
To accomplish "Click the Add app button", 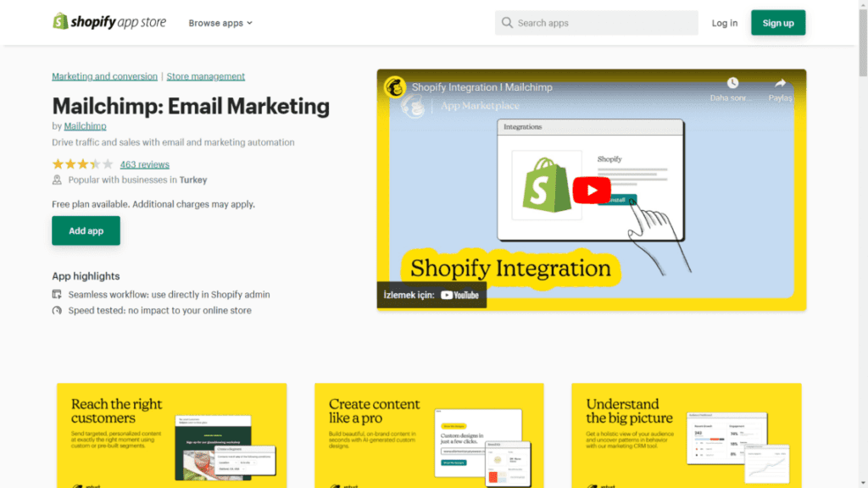I will coord(86,230).
